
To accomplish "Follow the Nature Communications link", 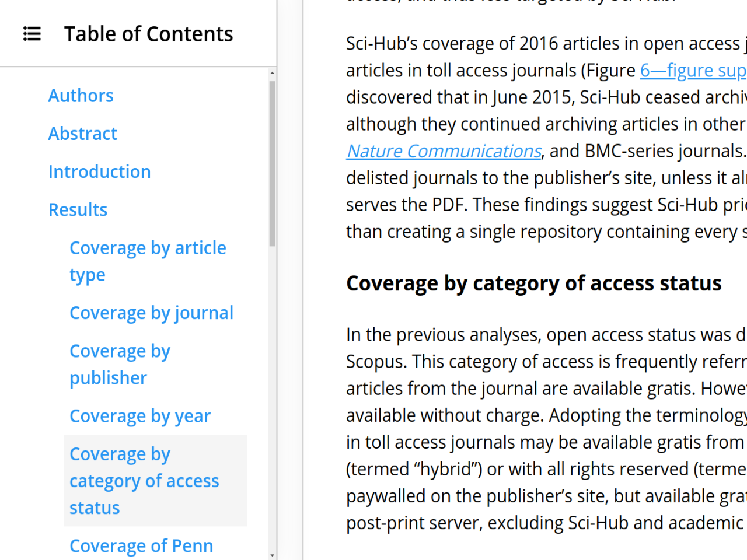I will tap(444, 151).
